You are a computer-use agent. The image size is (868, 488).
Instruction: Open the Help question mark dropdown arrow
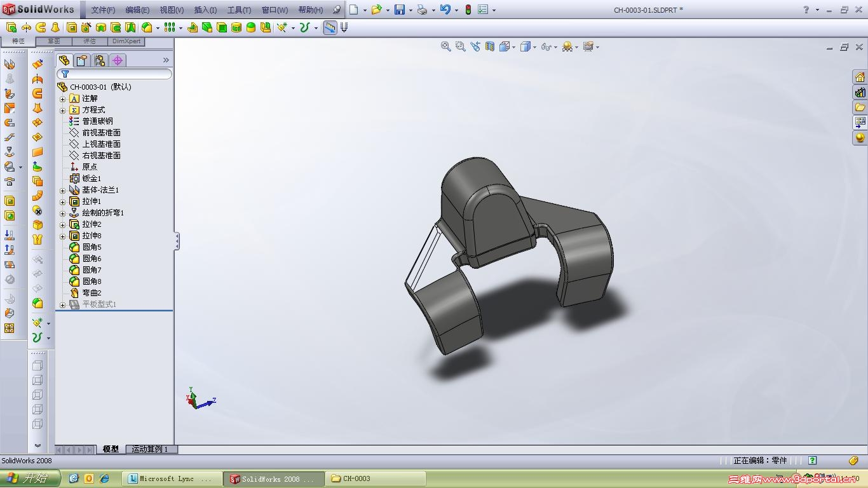pos(817,10)
